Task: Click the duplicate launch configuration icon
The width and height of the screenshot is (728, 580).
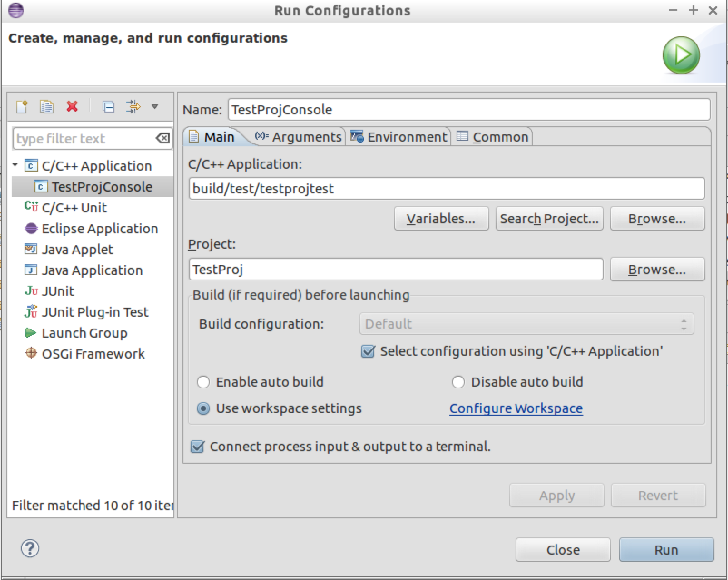Action: pyautogui.click(x=46, y=107)
